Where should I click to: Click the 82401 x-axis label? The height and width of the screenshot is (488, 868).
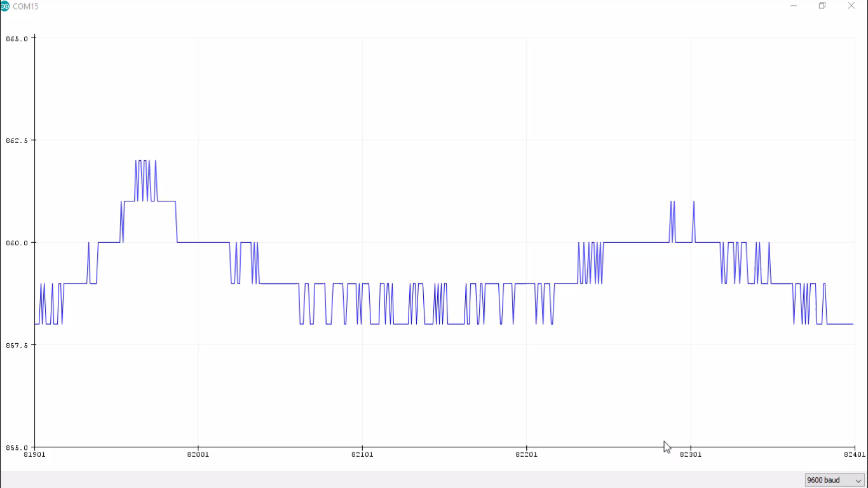[x=855, y=454]
